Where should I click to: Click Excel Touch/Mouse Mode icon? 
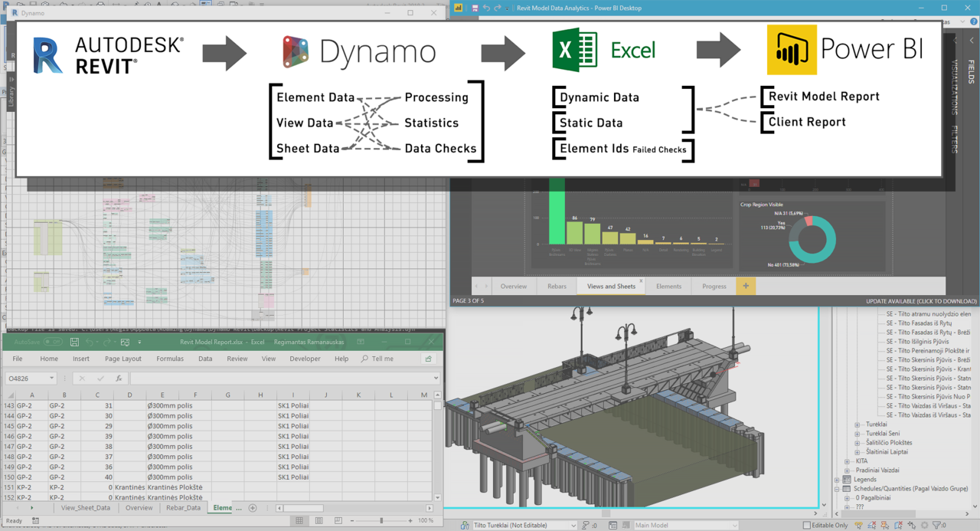point(125,342)
